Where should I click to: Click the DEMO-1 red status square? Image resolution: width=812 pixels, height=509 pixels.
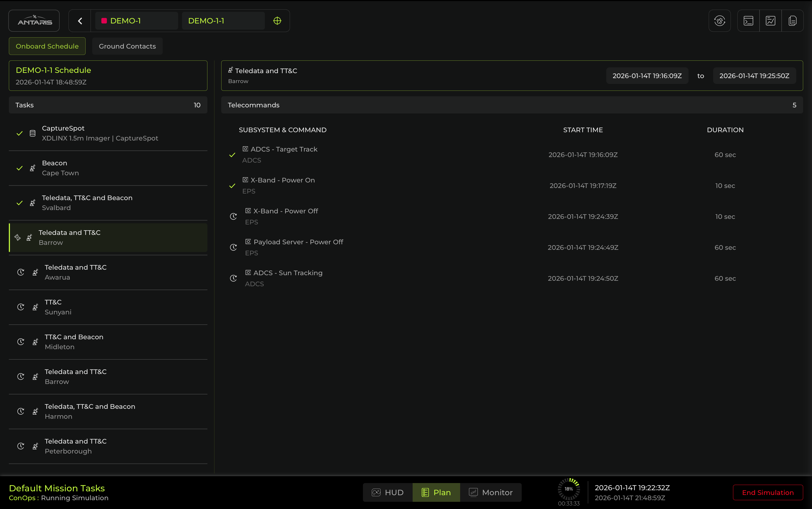104,21
